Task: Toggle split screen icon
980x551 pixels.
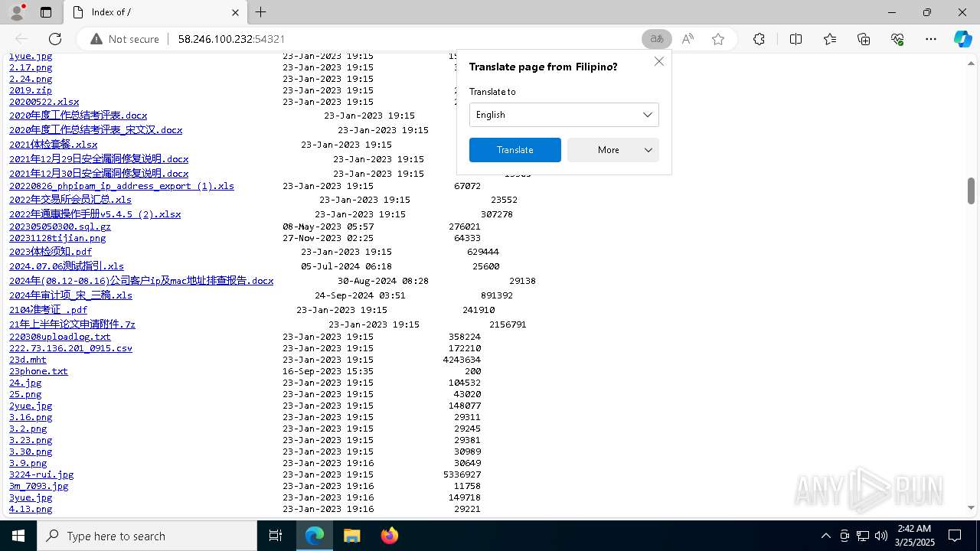Action: [x=795, y=39]
